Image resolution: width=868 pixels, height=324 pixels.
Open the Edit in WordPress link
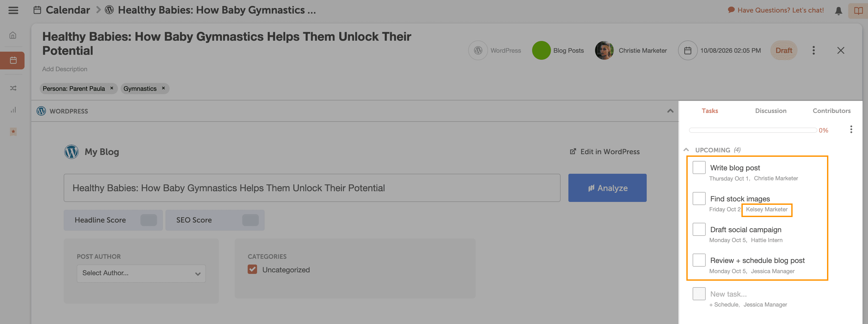604,152
